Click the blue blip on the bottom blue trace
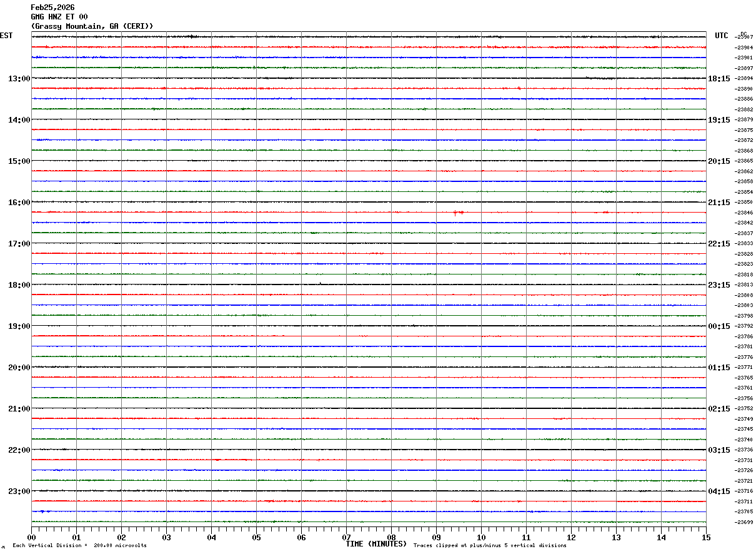 42,511
